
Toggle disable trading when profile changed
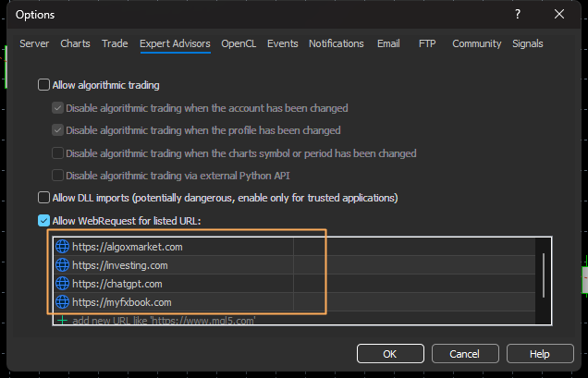point(58,130)
